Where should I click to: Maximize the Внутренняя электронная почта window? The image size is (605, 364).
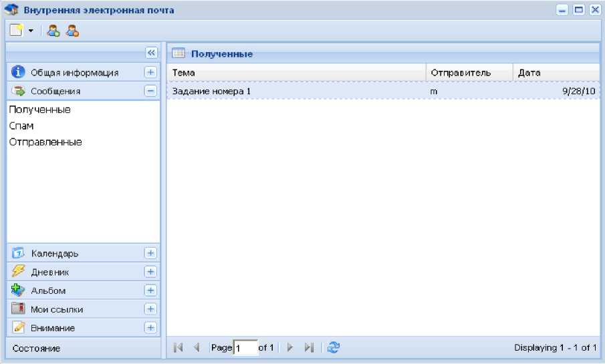click(579, 9)
